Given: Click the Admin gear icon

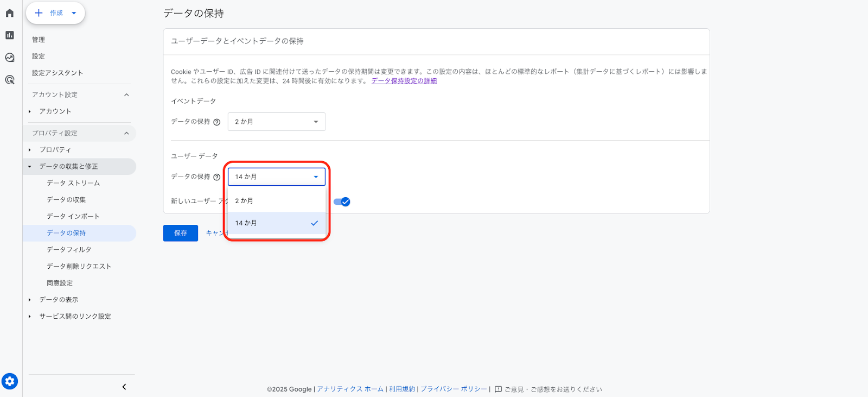Looking at the screenshot, I should click(x=10, y=381).
